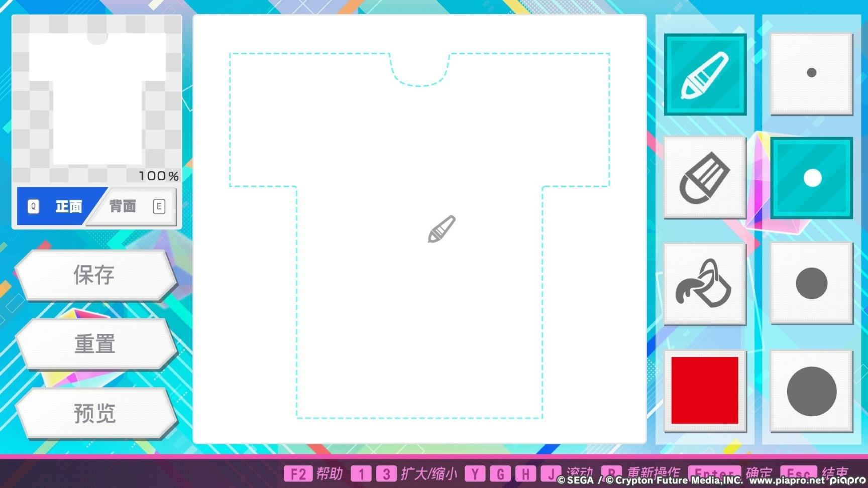Viewport: 868px width, 488px height.
Task: Select the pen drawing tool
Action: coord(705,74)
